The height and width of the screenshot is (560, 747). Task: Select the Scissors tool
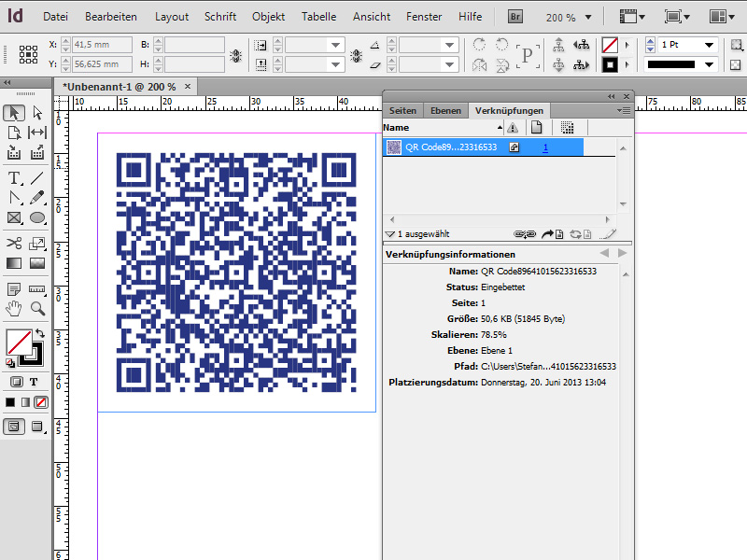(x=13, y=242)
